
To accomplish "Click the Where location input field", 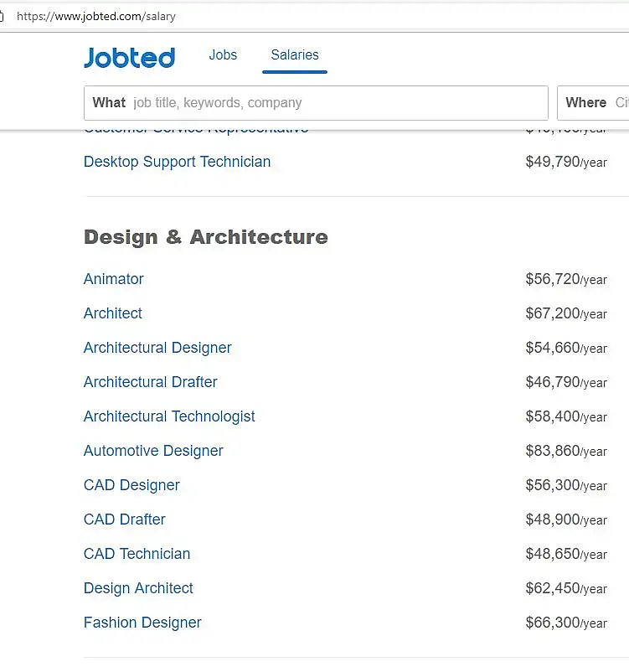I will click(x=596, y=103).
